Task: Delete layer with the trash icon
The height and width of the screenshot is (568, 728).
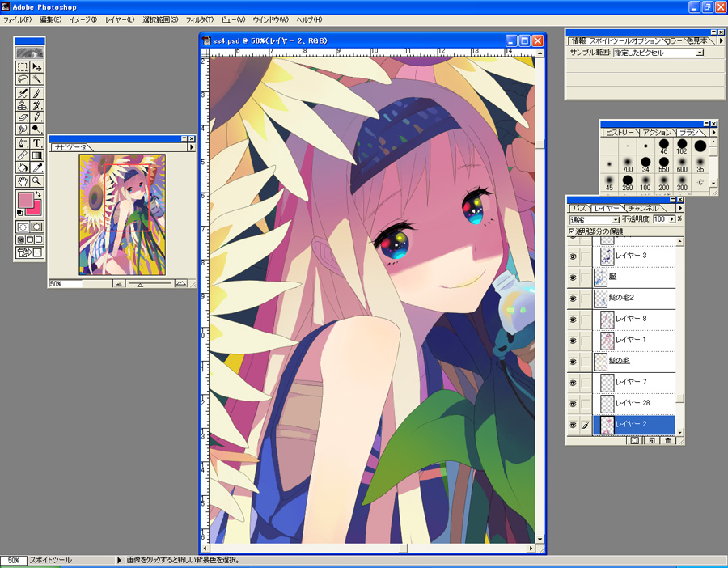Action: pyautogui.click(x=667, y=440)
